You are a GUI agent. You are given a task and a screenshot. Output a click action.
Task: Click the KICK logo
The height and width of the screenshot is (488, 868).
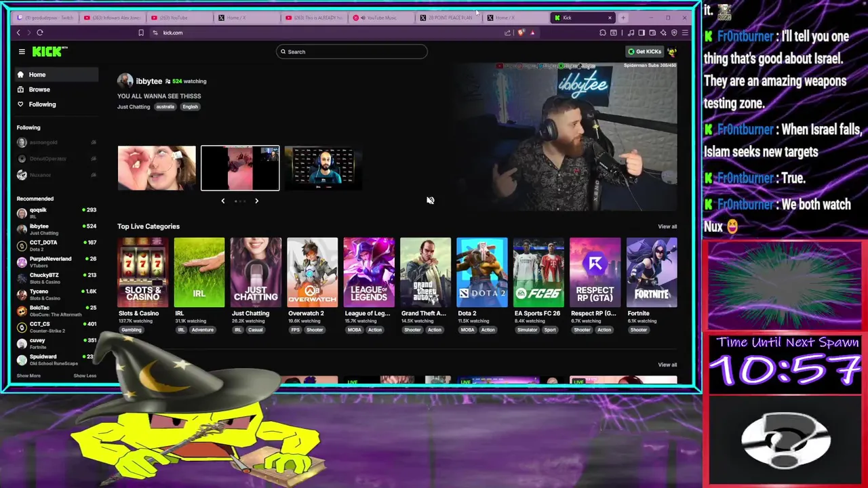point(50,52)
